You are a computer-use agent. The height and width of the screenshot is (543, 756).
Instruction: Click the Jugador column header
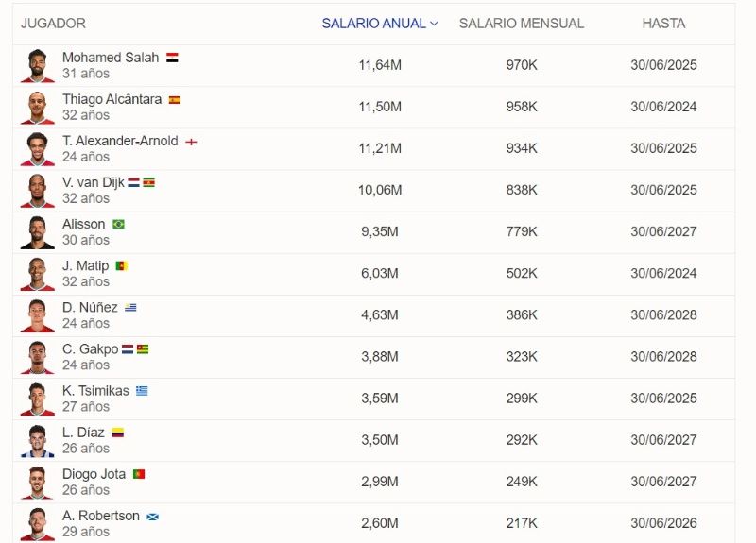point(53,24)
